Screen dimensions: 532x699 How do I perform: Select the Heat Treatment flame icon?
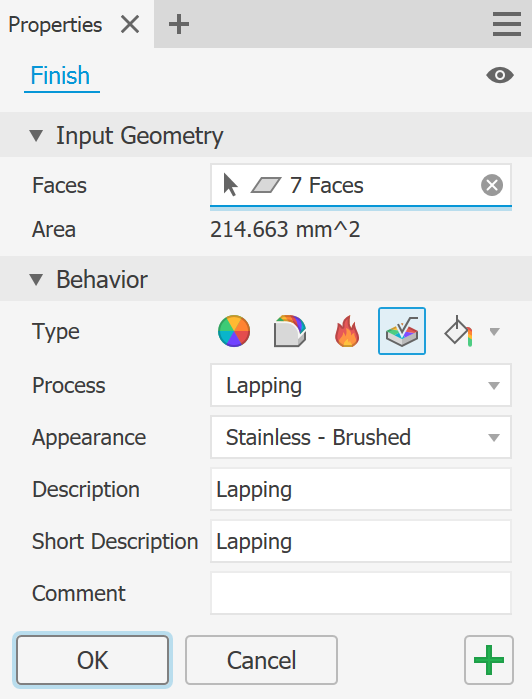tap(346, 331)
